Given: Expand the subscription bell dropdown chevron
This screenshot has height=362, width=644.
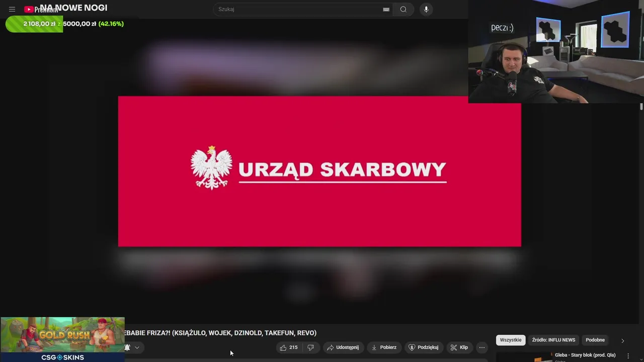Looking at the screenshot, I should click(x=137, y=347).
